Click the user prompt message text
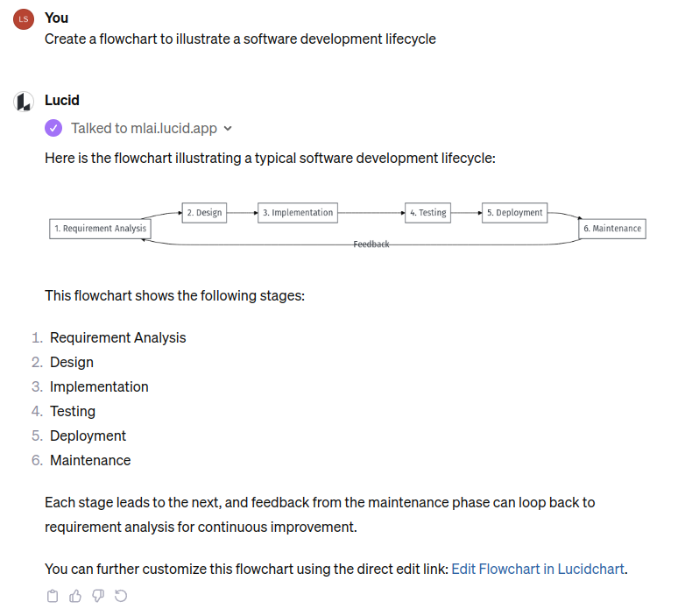This screenshot has height=616, width=685. coord(240,39)
